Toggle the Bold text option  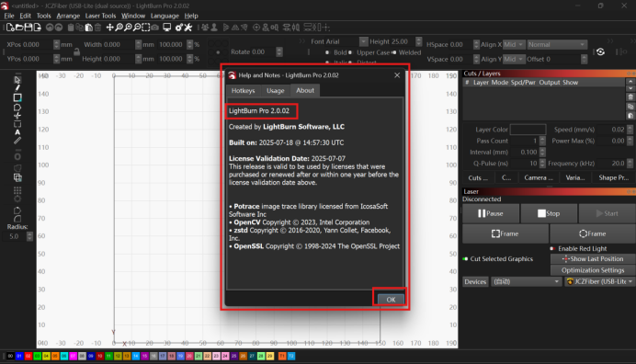tap(336, 52)
